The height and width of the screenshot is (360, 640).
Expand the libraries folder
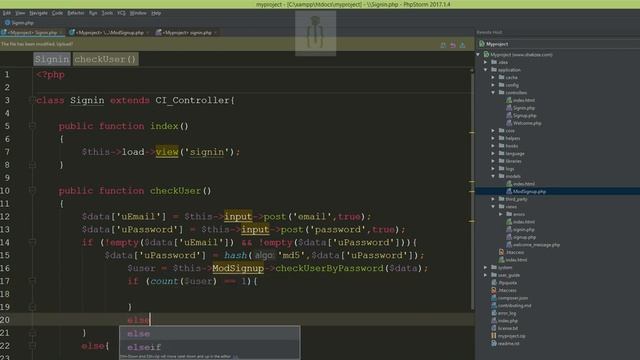493,161
